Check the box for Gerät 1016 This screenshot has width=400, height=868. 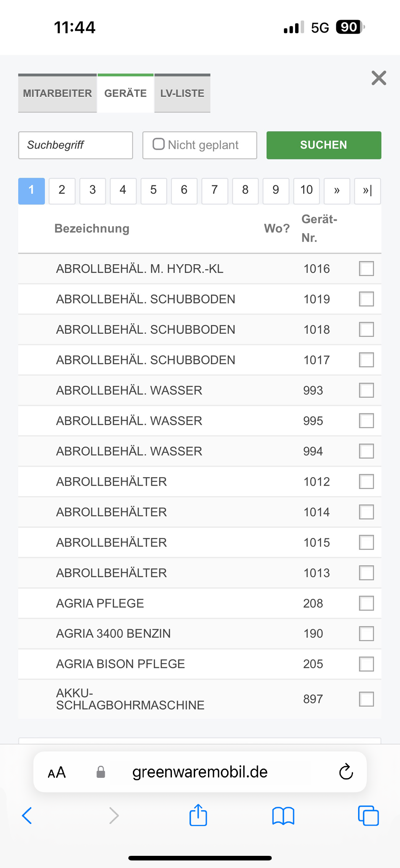point(366,268)
